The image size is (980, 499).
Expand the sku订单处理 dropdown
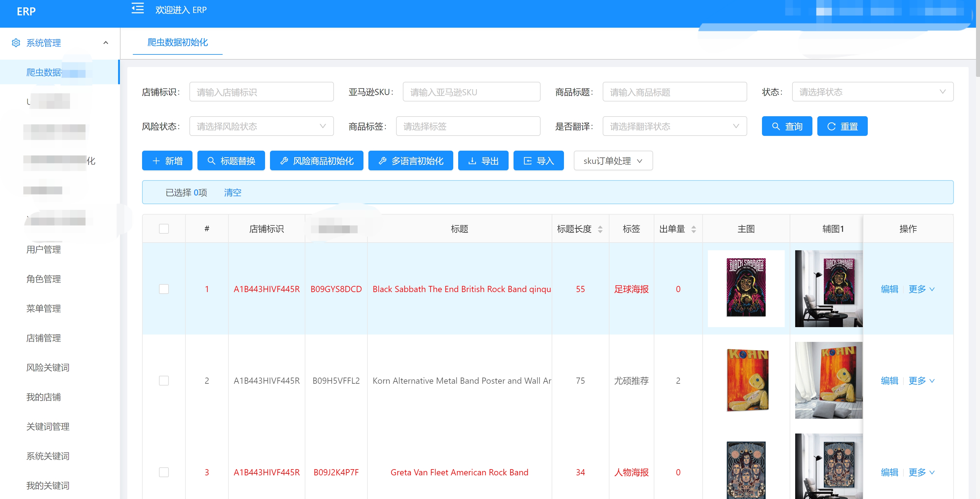pyautogui.click(x=613, y=161)
